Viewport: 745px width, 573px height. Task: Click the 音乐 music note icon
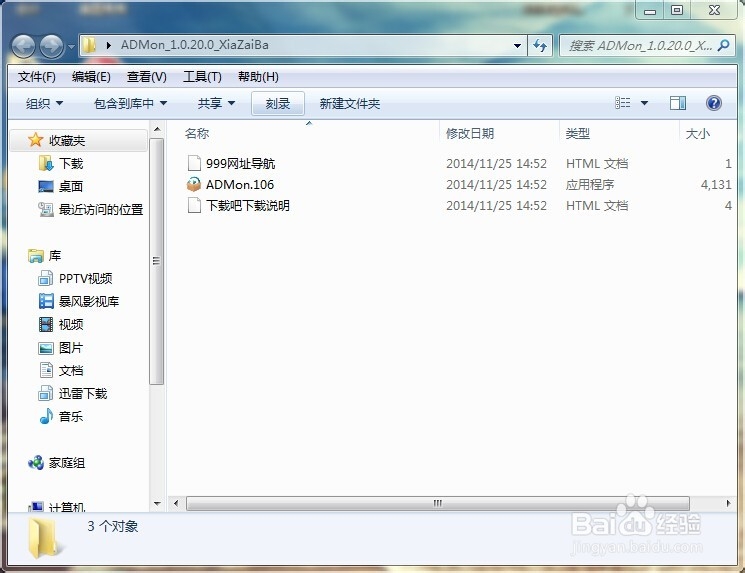click(x=46, y=416)
